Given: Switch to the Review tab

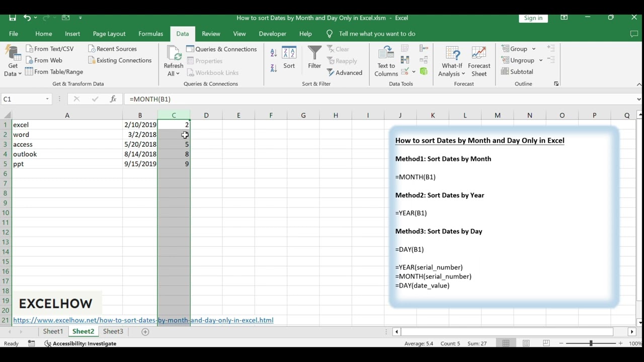Looking at the screenshot, I should (211, 34).
